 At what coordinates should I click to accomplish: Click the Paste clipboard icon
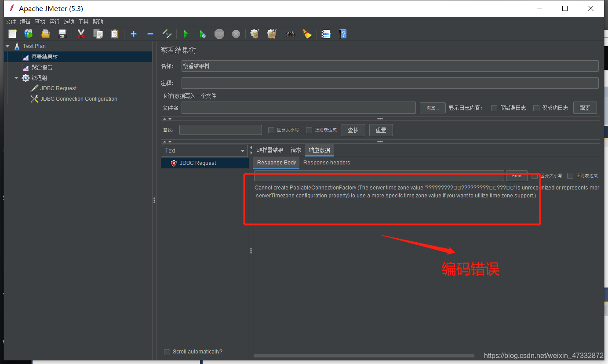(x=115, y=34)
